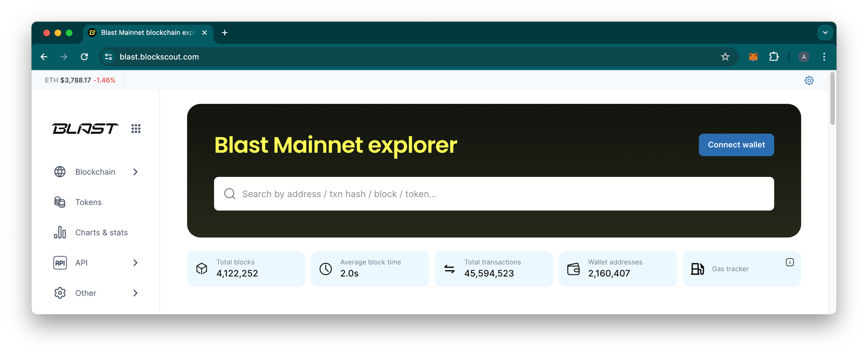Click the Charts & stats bar icon

pos(60,232)
